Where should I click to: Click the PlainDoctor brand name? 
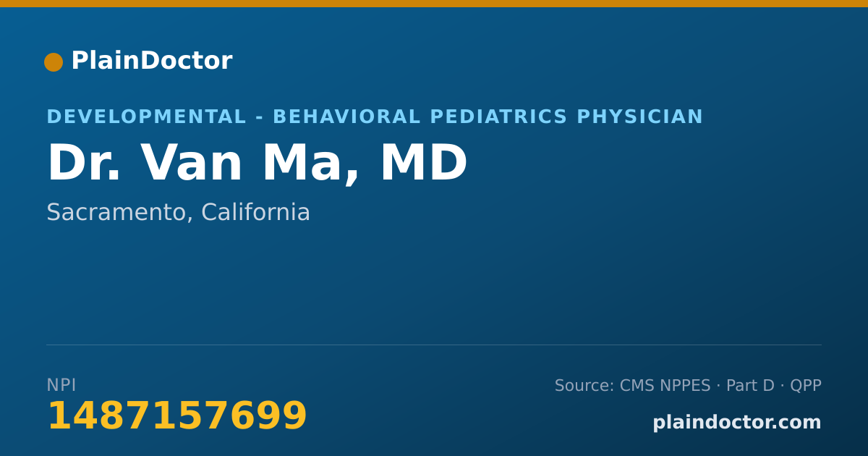click(151, 62)
